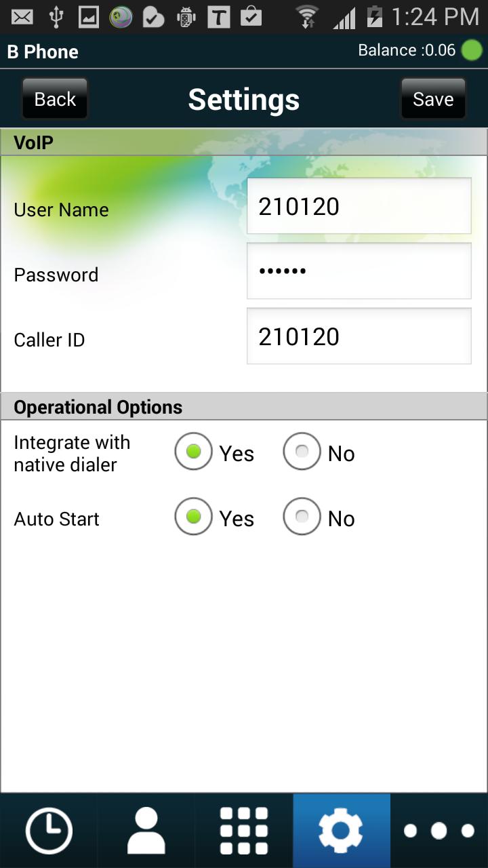488x868 pixels.
Task: Open more options three dots icon
Action: [x=439, y=831]
